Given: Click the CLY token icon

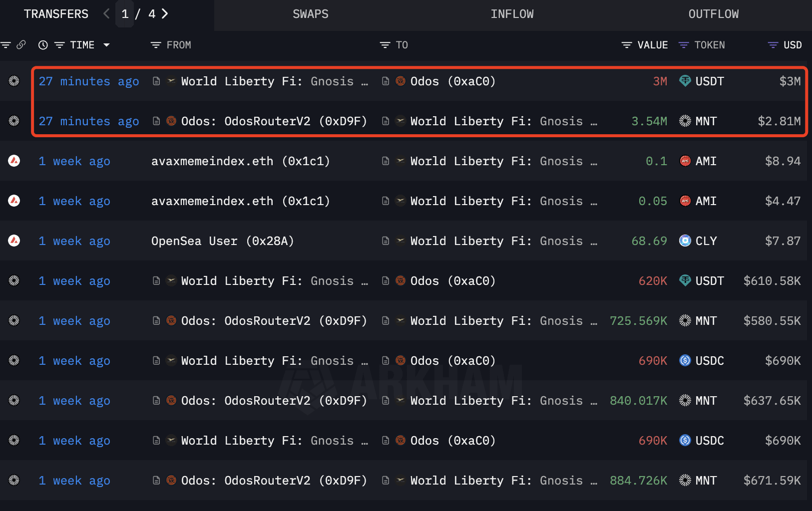Looking at the screenshot, I should click(x=685, y=241).
